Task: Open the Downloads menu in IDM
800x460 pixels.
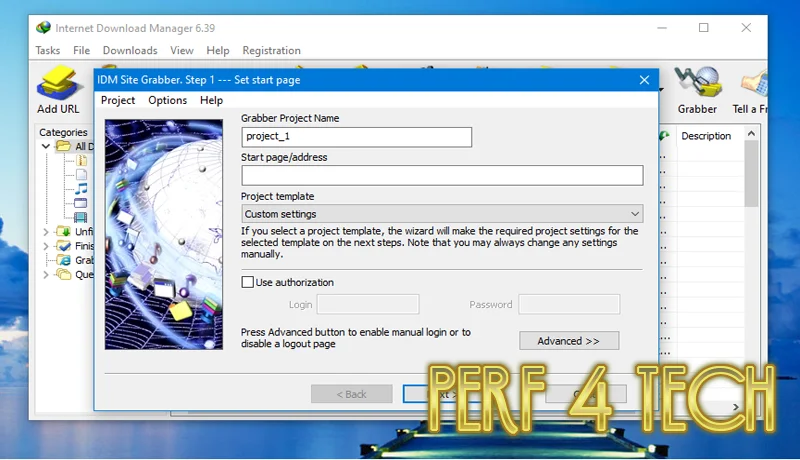Action: point(130,50)
